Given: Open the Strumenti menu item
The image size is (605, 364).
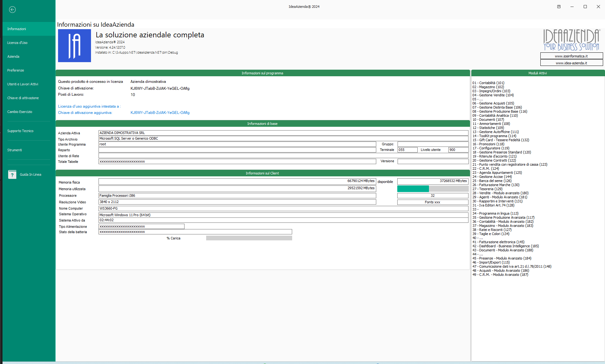Looking at the screenshot, I should [x=29, y=150].
